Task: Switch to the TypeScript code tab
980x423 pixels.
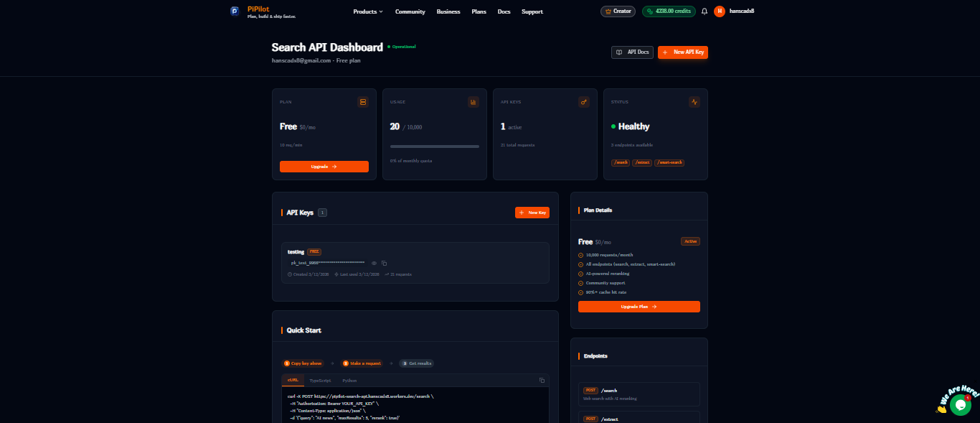Action: point(320,380)
